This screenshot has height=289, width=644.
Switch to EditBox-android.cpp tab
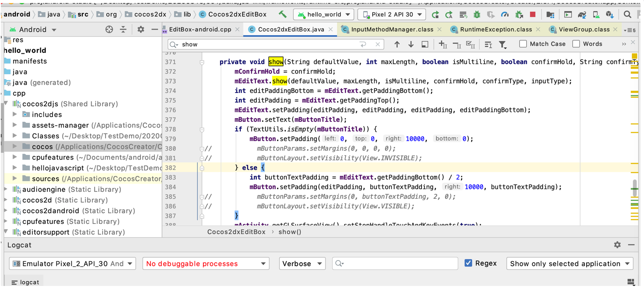200,30
